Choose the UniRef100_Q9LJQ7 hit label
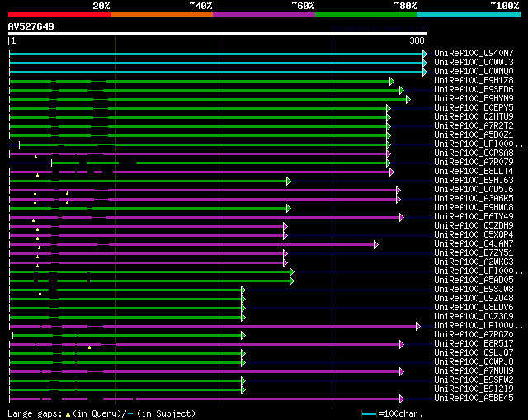The width and height of the screenshot is (528, 420). point(474,353)
